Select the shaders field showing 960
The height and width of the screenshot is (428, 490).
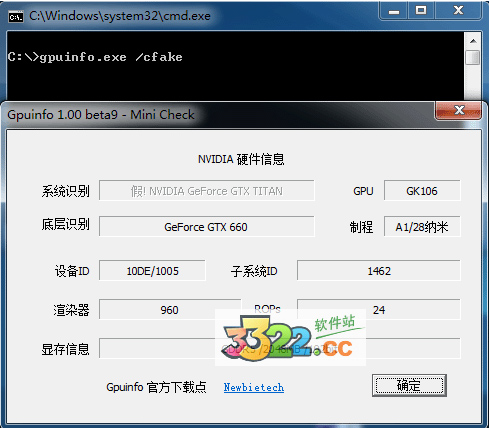(x=170, y=310)
